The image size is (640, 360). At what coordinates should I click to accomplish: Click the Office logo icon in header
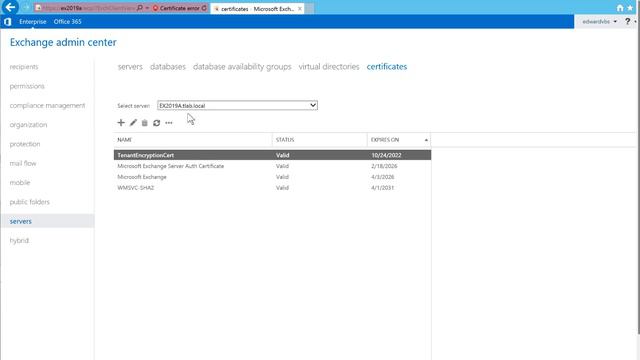(x=7, y=22)
